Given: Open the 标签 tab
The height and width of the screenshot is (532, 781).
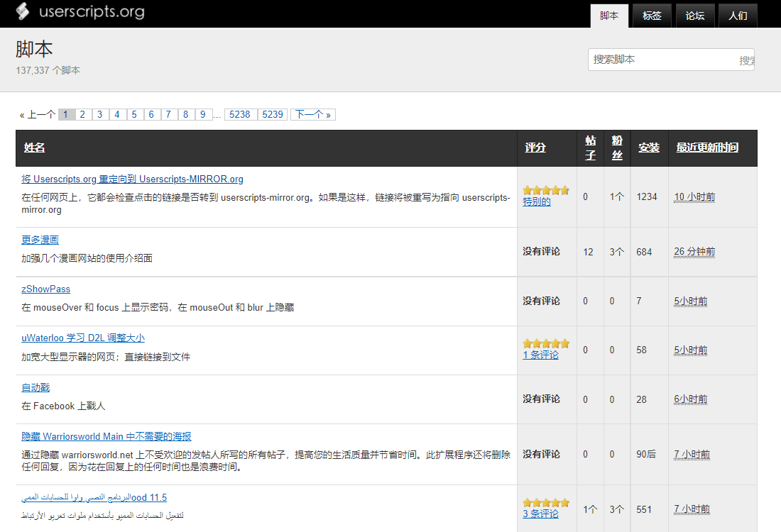Looking at the screenshot, I should tap(652, 16).
